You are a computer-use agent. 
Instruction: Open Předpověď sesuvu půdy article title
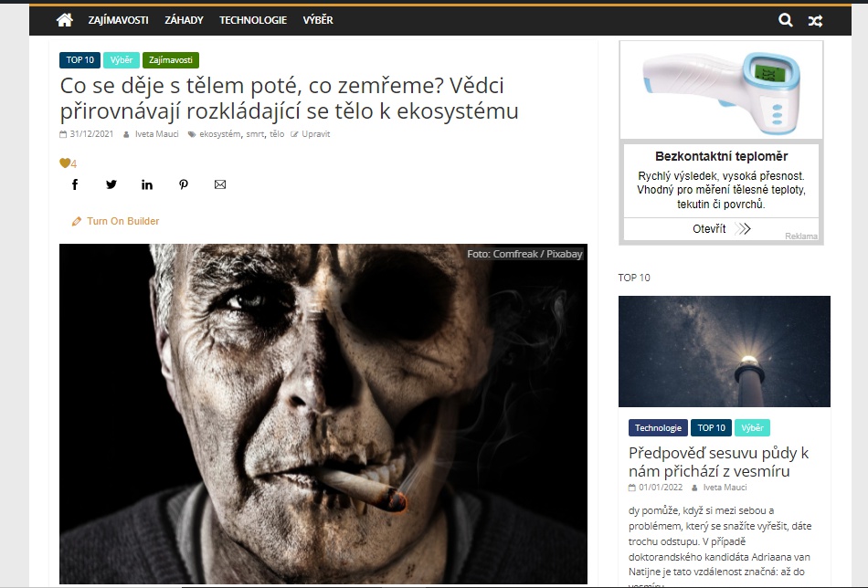point(718,462)
